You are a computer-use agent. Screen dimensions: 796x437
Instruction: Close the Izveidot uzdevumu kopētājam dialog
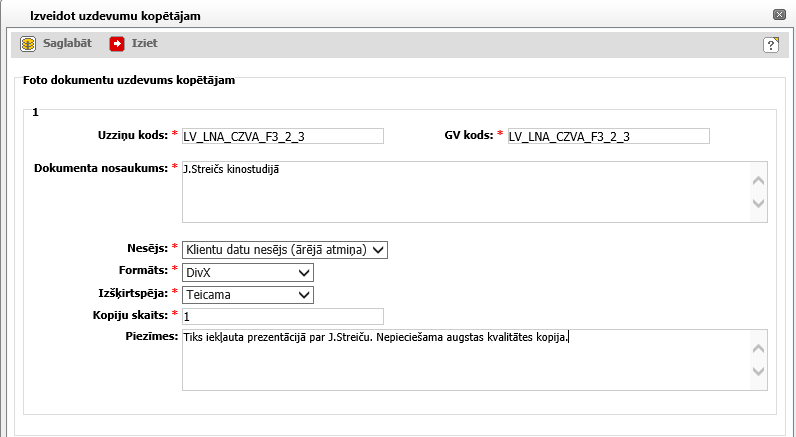coord(778,15)
